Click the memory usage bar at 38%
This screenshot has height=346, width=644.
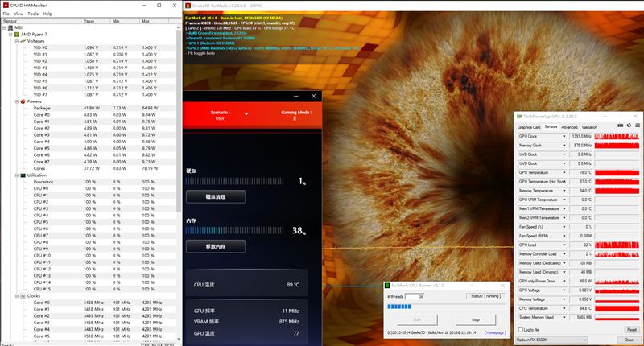(234, 231)
